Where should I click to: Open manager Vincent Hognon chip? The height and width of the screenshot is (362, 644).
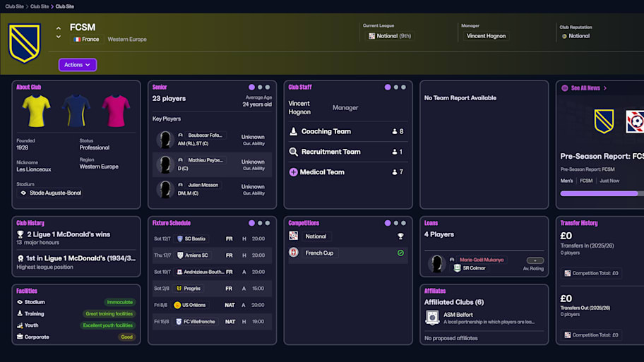coord(486,36)
